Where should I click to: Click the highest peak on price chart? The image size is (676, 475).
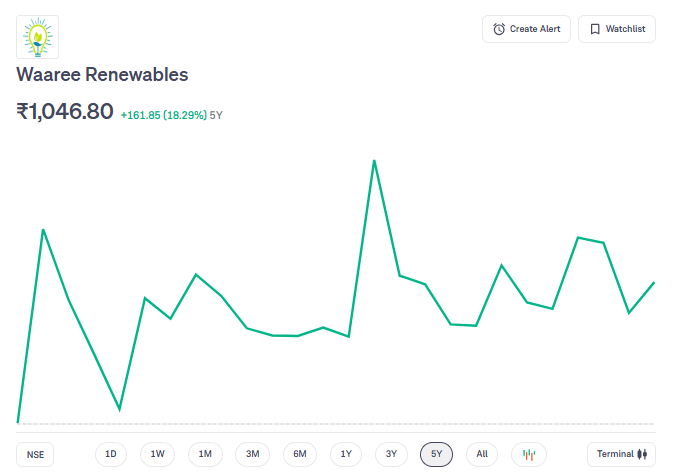(374, 161)
